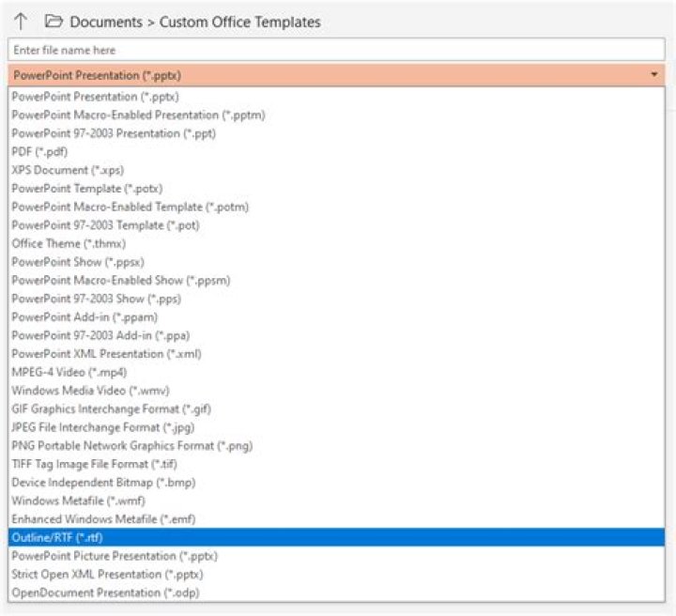Choose Windows Metafile (*.wmf)

336,500
